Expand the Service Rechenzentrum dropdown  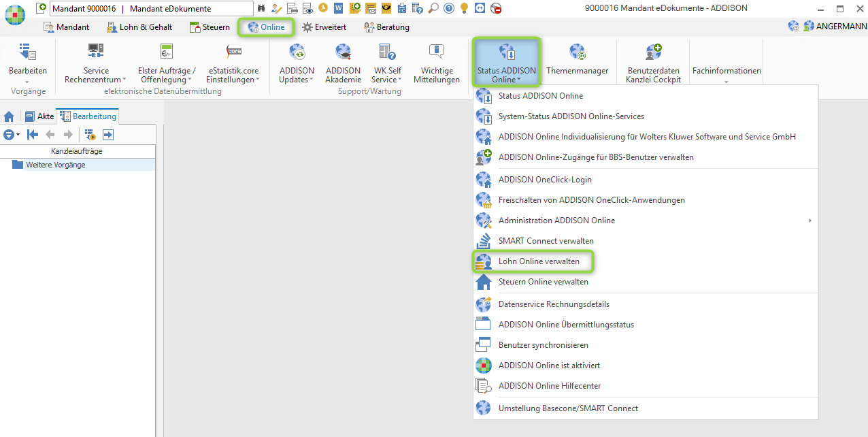pyautogui.click(x=96, y=63)
